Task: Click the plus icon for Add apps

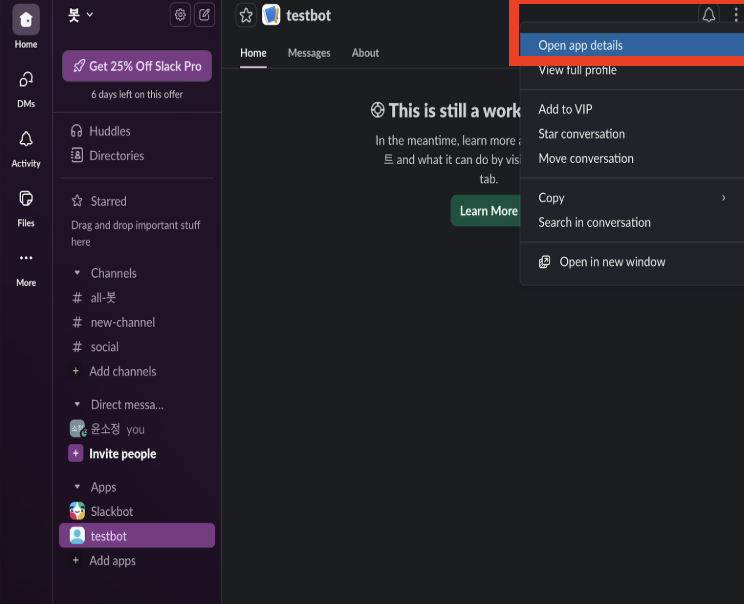Action: tap(75, 560)
